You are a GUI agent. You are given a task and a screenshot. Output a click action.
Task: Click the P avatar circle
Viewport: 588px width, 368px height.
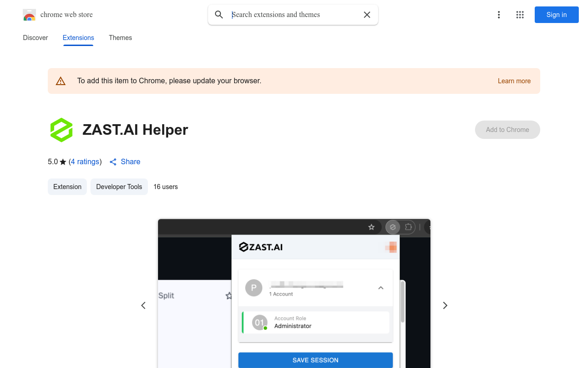coord(254,288)
